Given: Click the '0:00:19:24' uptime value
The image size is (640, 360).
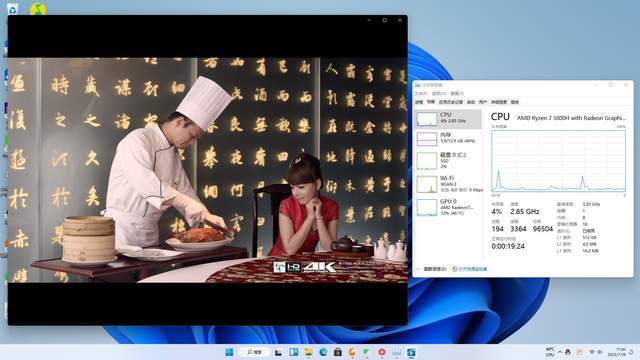Looking at the screenshot, I should pos(508,247).
